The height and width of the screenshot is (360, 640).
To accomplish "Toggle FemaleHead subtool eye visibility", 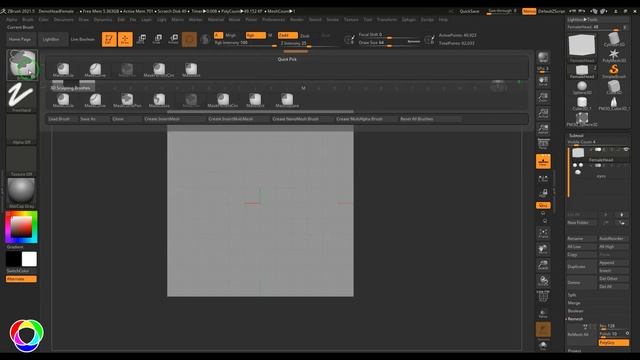I will pos(626,150).
